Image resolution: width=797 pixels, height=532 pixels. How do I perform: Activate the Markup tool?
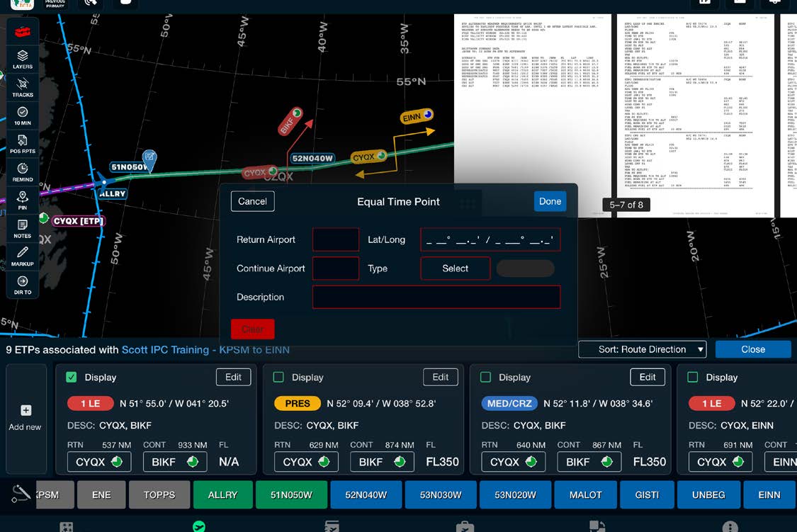[x=23, y=256]
